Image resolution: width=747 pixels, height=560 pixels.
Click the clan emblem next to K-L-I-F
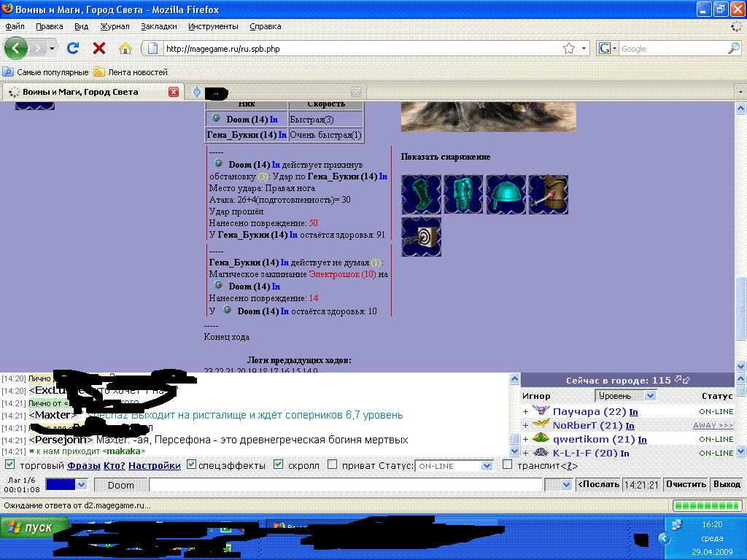click(541, 452)
